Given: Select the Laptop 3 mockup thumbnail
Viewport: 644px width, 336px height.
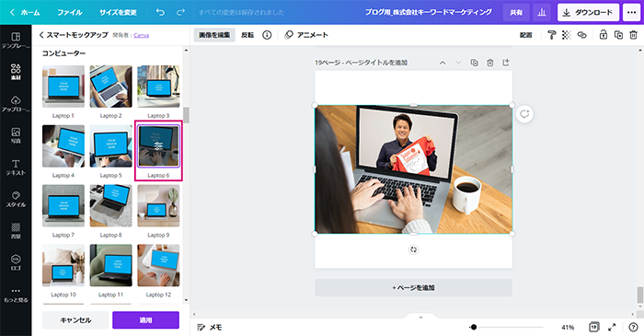Looking at the screenshot, I should coord(158,87).
